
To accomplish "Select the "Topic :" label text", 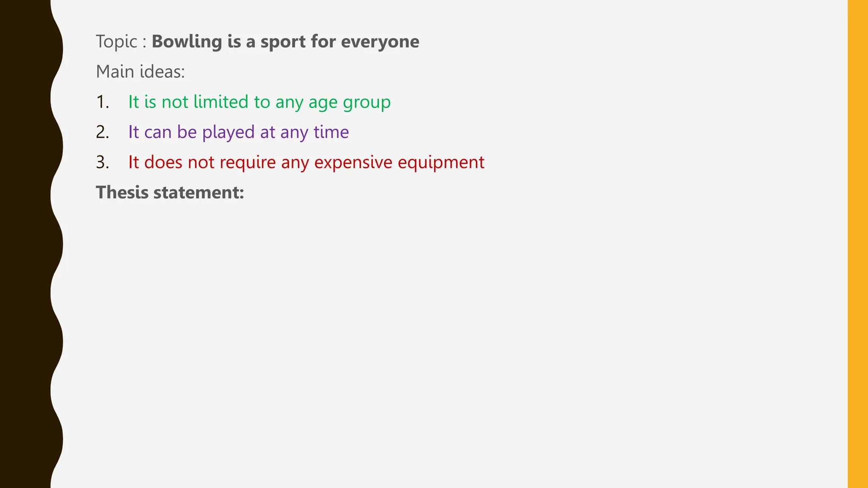I will (121, 42).
